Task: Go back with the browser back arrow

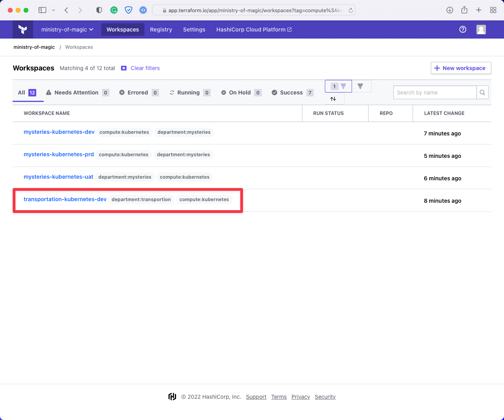Action: pyautogui.click(x=66, y=10)
